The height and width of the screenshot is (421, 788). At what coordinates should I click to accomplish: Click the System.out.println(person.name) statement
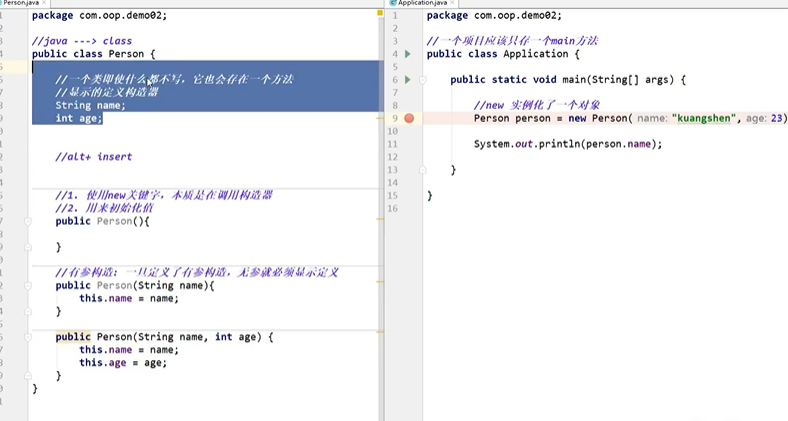pos(568,144)
